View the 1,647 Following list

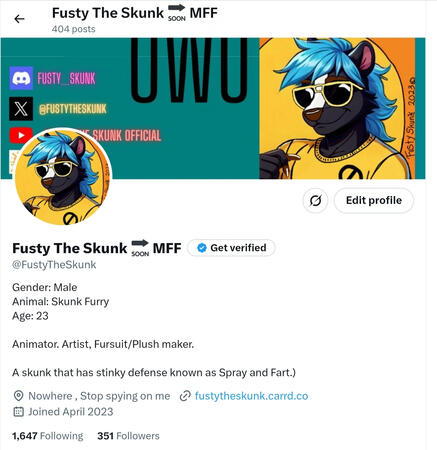pos(48,436)
